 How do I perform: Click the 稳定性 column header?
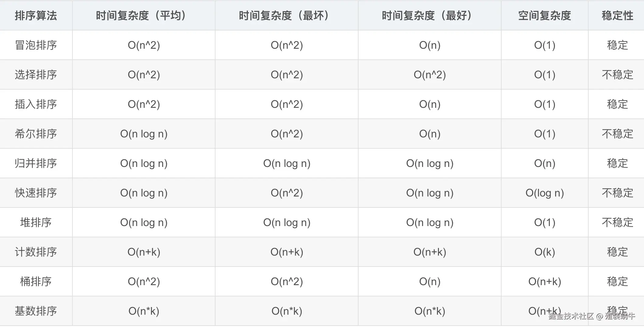click(618, 16)
